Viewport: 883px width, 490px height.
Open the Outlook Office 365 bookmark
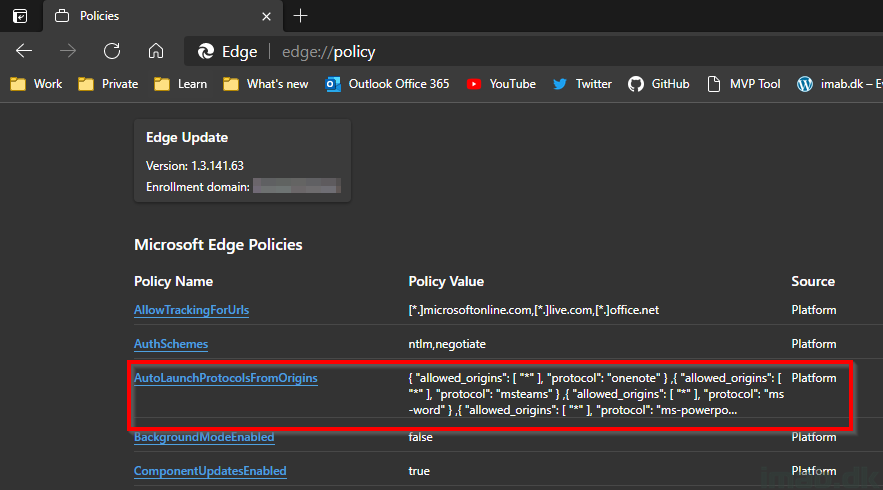point(387,84)
